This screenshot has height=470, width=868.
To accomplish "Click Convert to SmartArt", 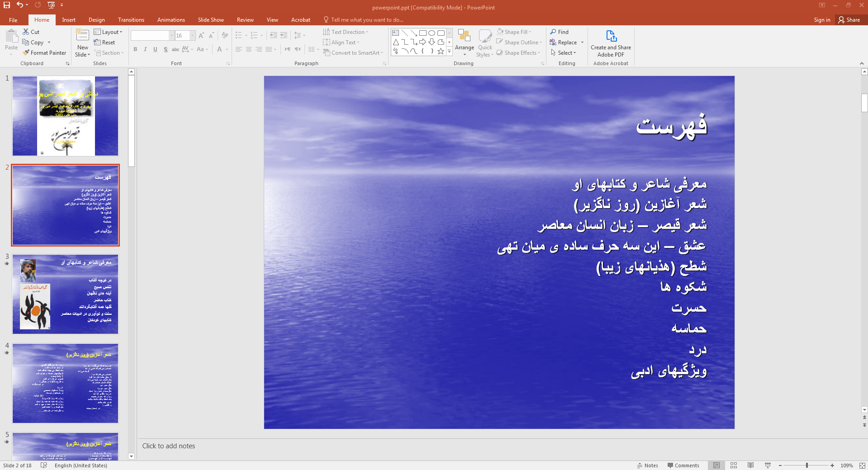I will click(353, 53).
